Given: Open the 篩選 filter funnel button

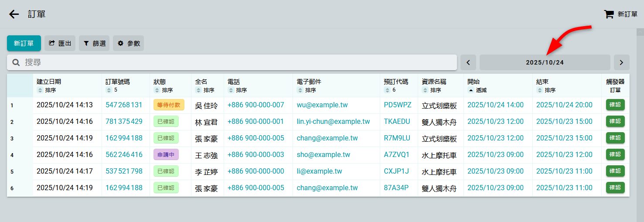Looking at the screenshot, I should [94, 43].
